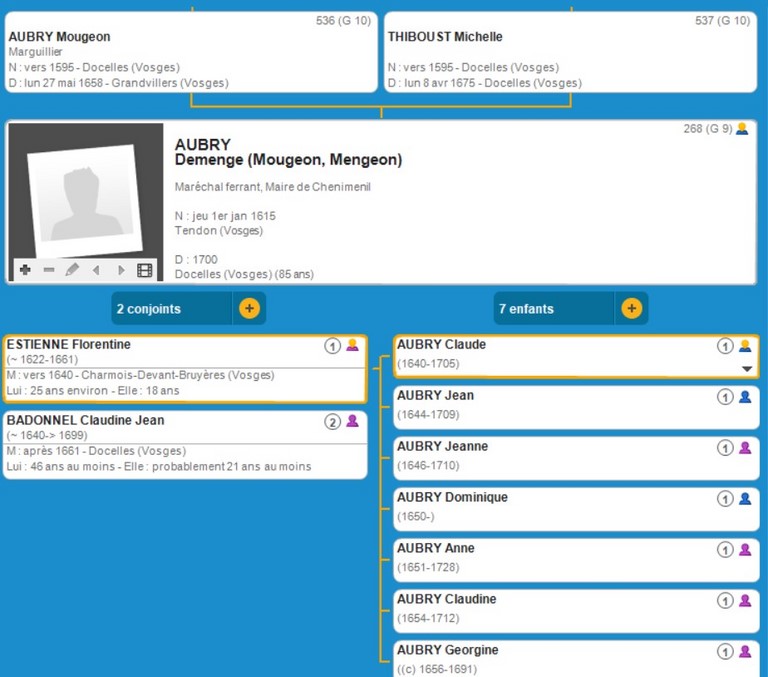Image resolution: width=768 pixels, height=677 pixels.
Task: Add a new spouse with plus button
Action: pos(249,309)
